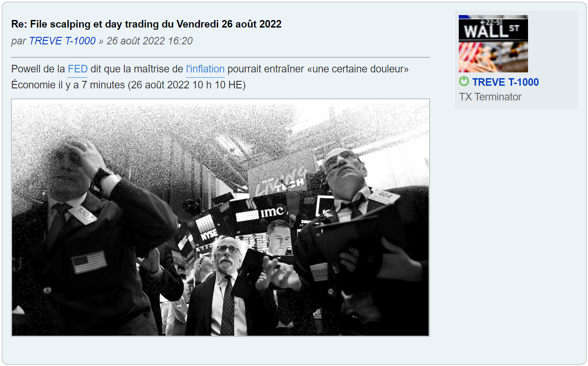The height and width of the screenshot is (366, 588).
Task: Click the post date 26 août 2022 16:20
Action: 150,41
